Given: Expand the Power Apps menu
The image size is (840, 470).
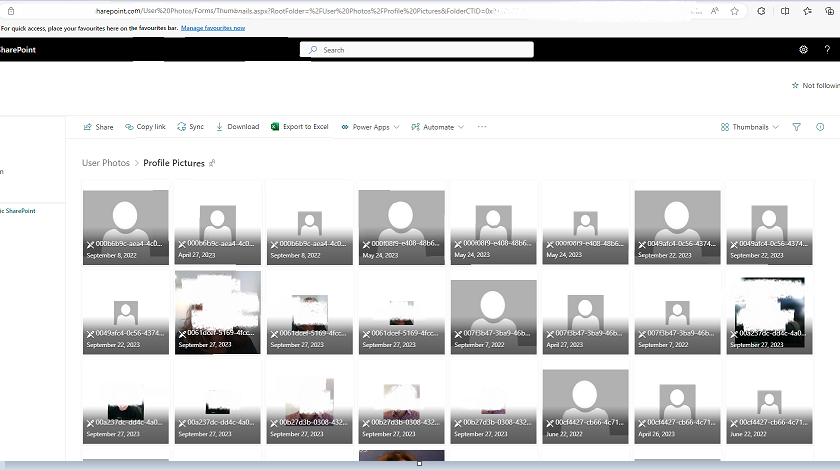Looking at the screenshot, I should tap(370, 127).
